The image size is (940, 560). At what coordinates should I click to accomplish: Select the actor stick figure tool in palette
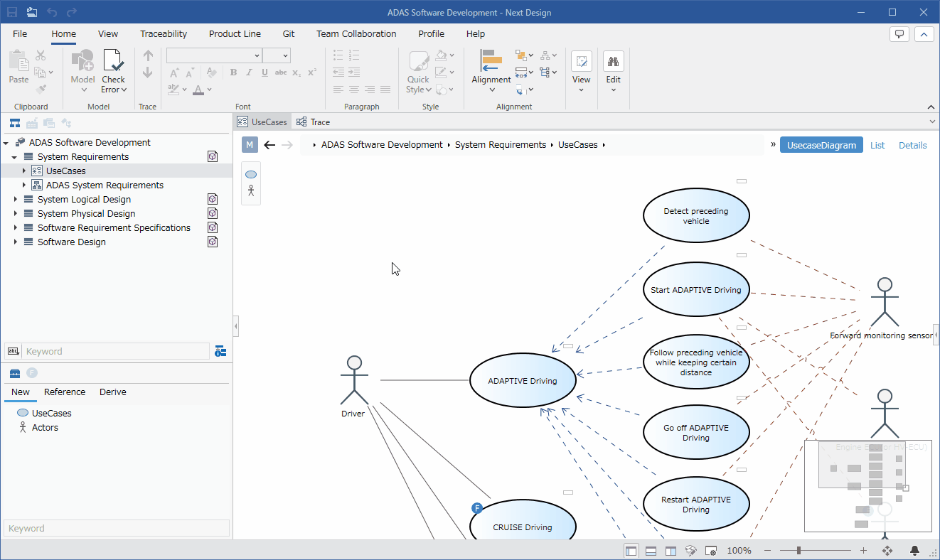click(x=251, y=190)
